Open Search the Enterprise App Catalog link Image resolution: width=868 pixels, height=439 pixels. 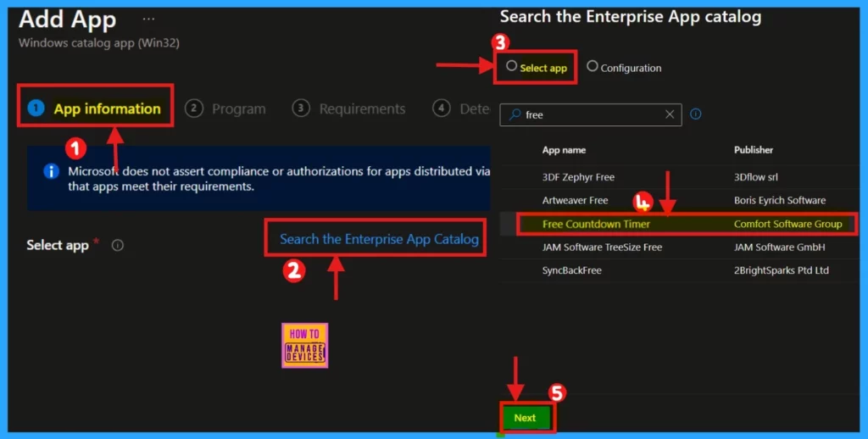[379, 239]
